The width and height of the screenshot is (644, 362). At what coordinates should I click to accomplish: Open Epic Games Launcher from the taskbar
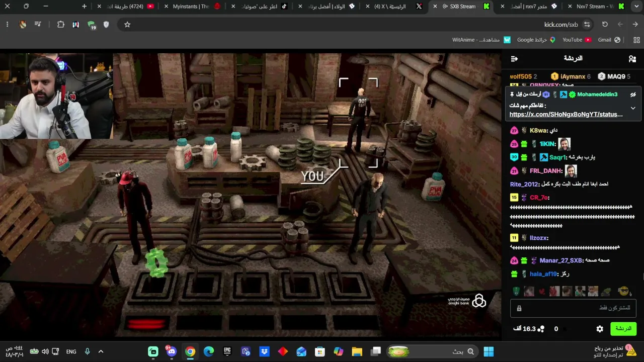coord(227,351)
